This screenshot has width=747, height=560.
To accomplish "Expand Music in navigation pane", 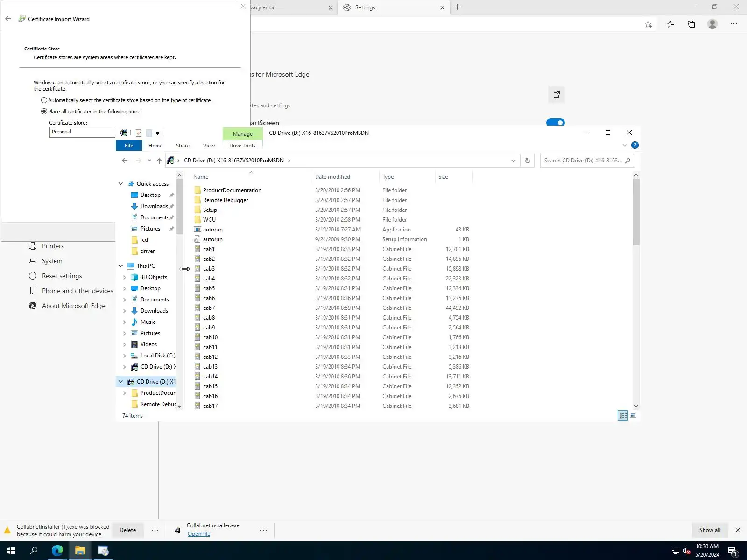I will [125, 322].
